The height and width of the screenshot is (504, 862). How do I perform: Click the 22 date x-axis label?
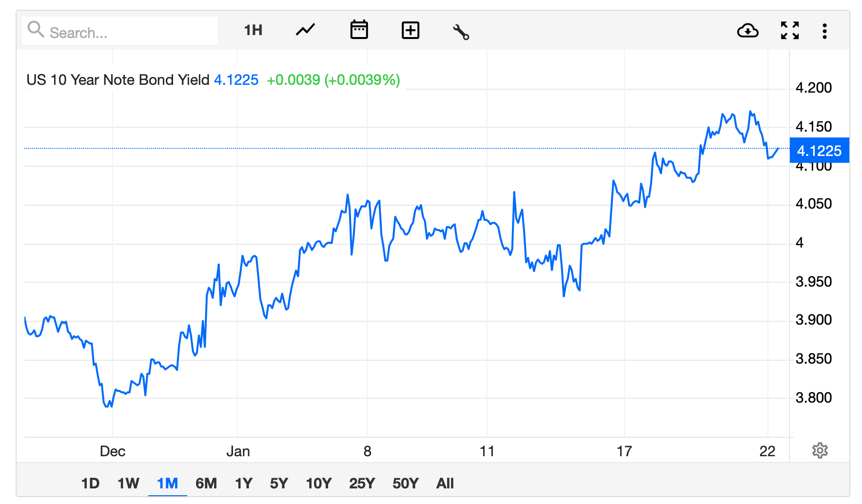pos(767,451)
